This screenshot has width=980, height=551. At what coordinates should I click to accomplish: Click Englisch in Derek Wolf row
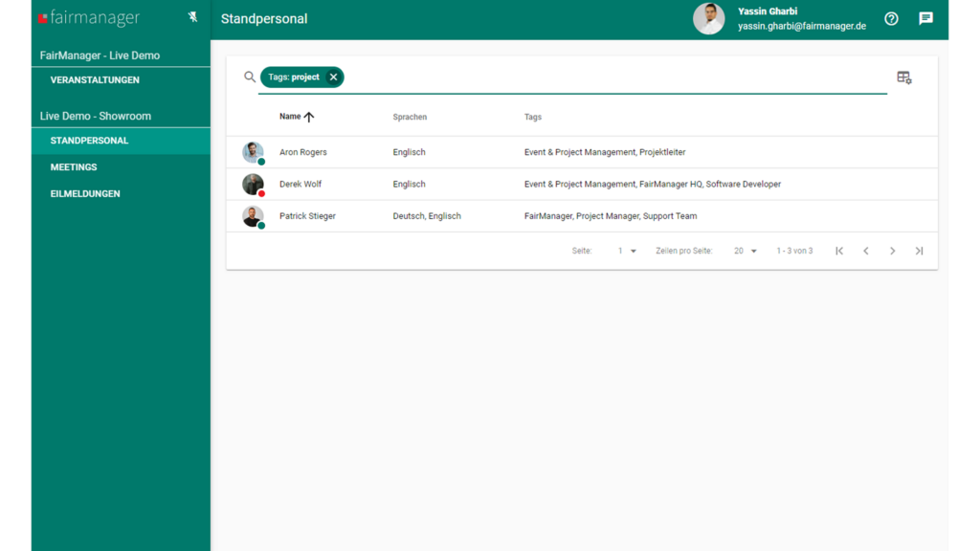tap(410, 184)
